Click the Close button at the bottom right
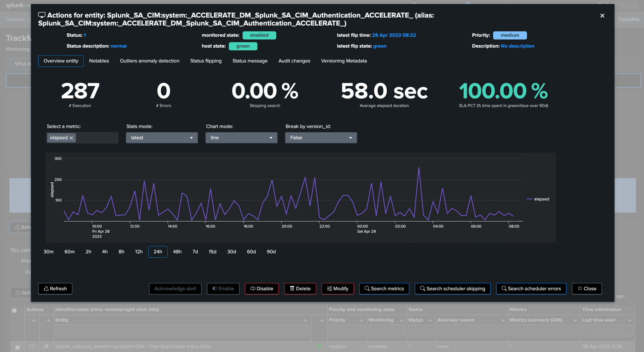Image resolution: width=644 pixels, height=352 pixels. tap(587, 289)
